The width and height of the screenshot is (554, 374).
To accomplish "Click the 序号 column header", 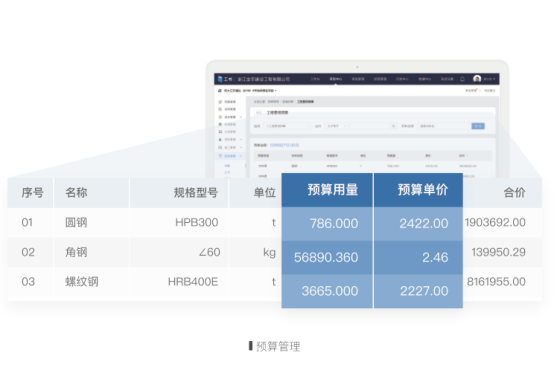I will [x=32, y=193].
